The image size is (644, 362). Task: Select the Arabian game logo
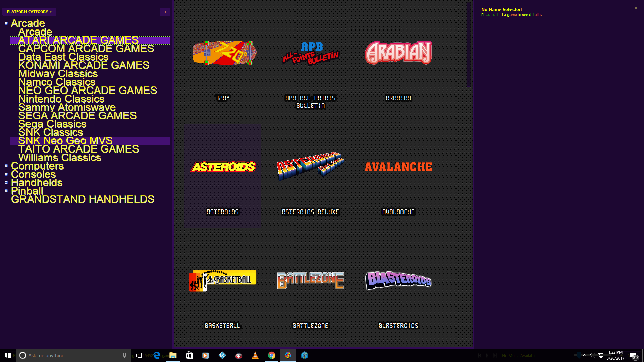(398, 53)
